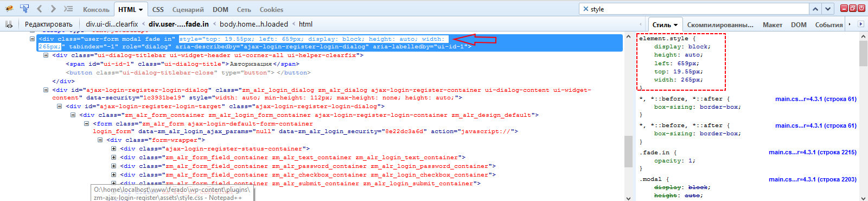Collapse the ui-dialog-titlebar div node
Viewport: 868px width, 201px height.
(46, 55)
